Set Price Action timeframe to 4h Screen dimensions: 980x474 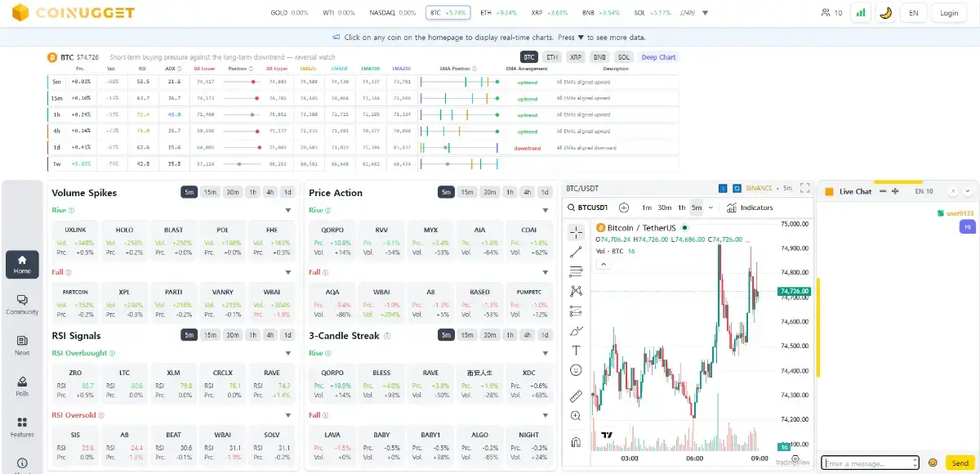528,192
